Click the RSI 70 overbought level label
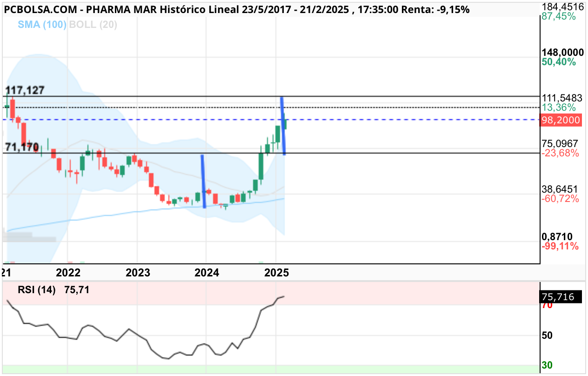Image resolution: width=588 pixels, height=376 pixels. point(547,306)
